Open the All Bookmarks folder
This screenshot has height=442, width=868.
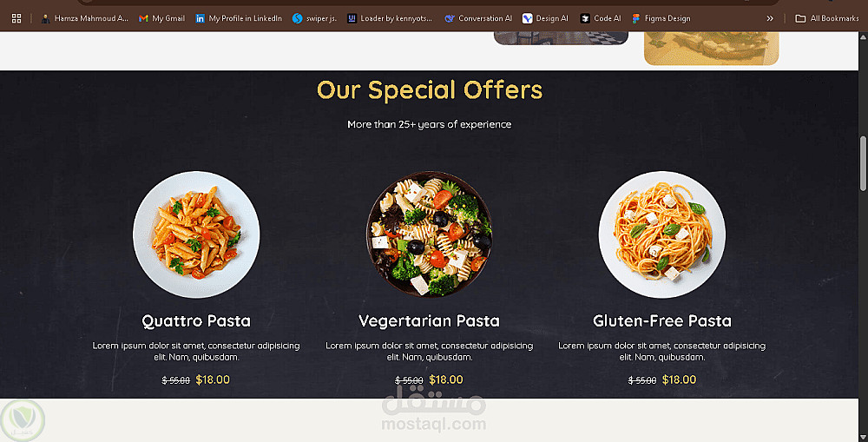point(826,18)
